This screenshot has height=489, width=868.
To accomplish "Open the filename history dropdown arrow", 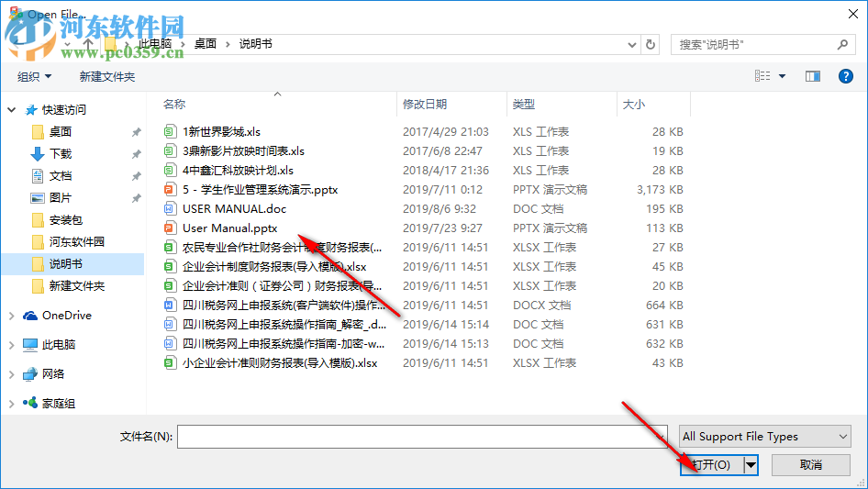I will tap(661, 437).
